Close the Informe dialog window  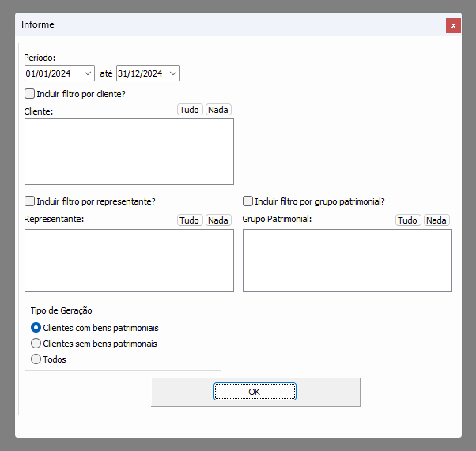point(453,25)
